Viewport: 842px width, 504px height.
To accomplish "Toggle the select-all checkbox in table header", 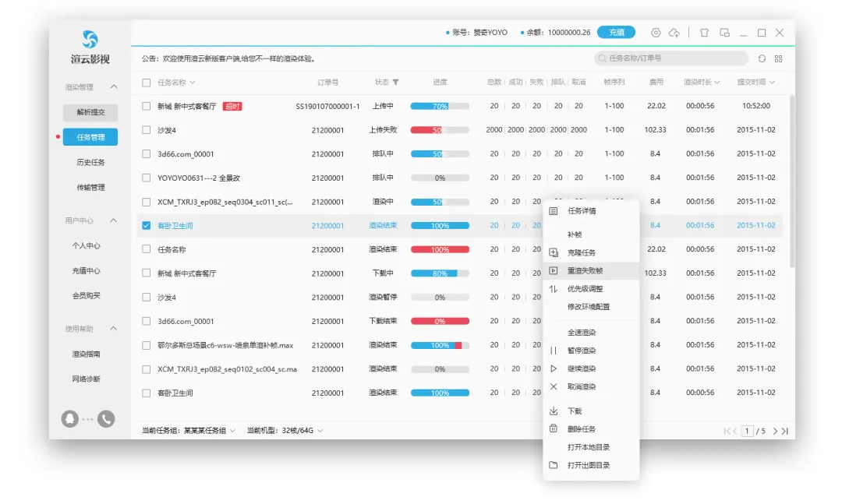I will 146,82.
